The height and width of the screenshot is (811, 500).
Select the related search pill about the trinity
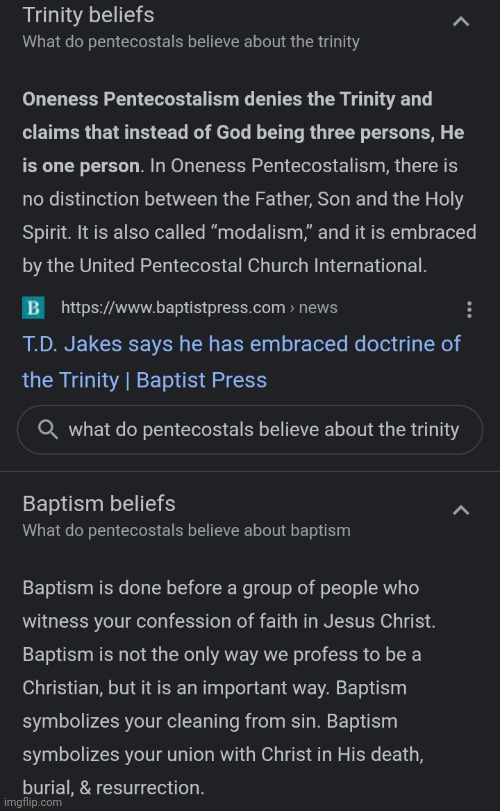tap(250, 430)
